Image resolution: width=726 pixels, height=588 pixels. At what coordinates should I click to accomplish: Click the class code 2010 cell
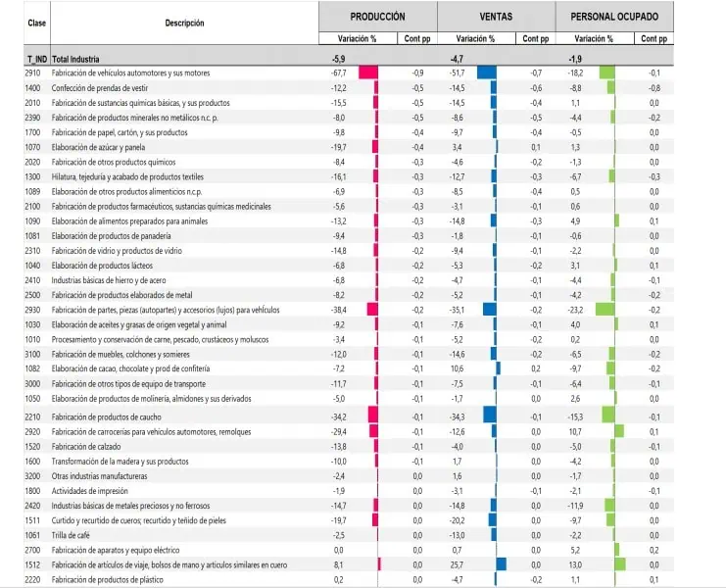32,103
